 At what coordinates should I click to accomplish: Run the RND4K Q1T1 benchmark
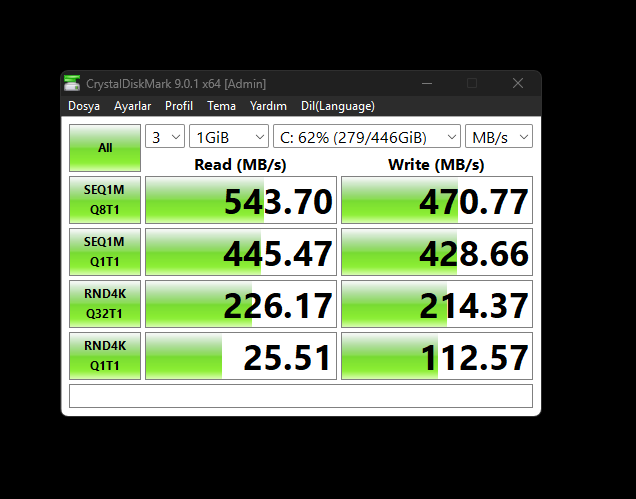pyautogui.click(x=105, y=356)
